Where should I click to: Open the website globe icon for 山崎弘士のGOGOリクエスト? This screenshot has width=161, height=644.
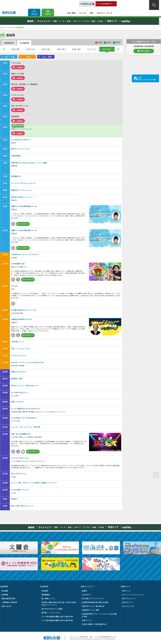coord(13,335)
